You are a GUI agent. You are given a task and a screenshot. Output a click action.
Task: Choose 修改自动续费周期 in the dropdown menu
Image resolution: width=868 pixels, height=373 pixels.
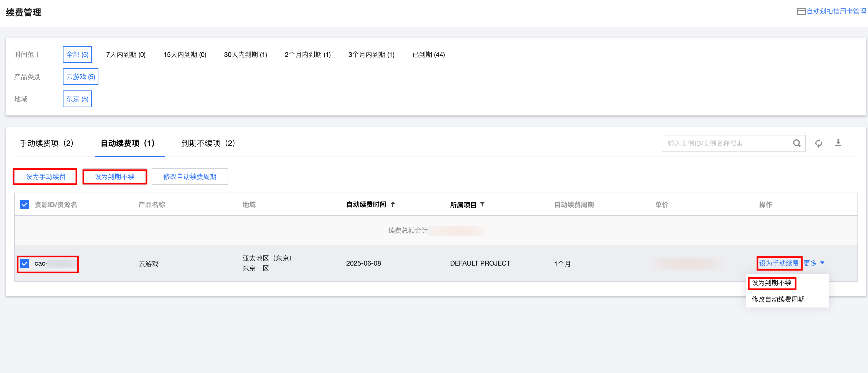pyautogui.click(x=778, y=299)
